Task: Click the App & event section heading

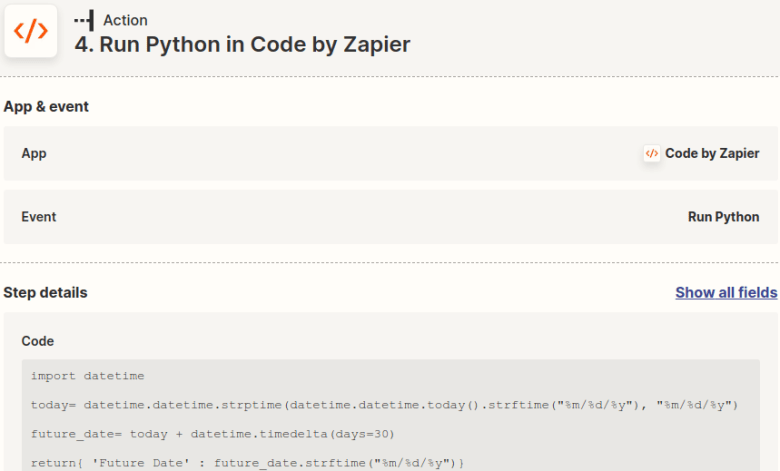Action: 46,107
